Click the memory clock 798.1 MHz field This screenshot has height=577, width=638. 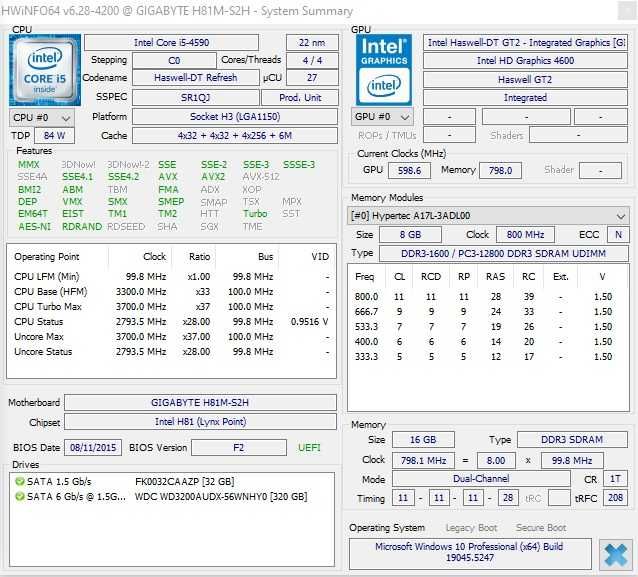pyautogui.click(x=423, y=461)
